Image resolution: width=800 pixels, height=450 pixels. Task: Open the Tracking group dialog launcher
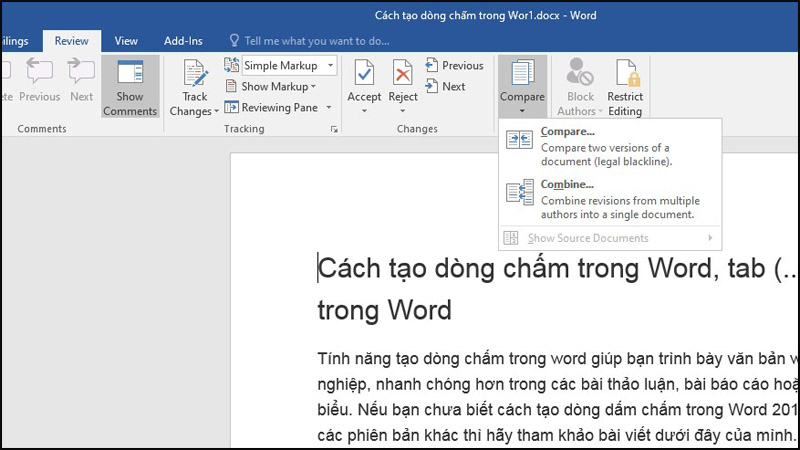[x=334, y=130]
